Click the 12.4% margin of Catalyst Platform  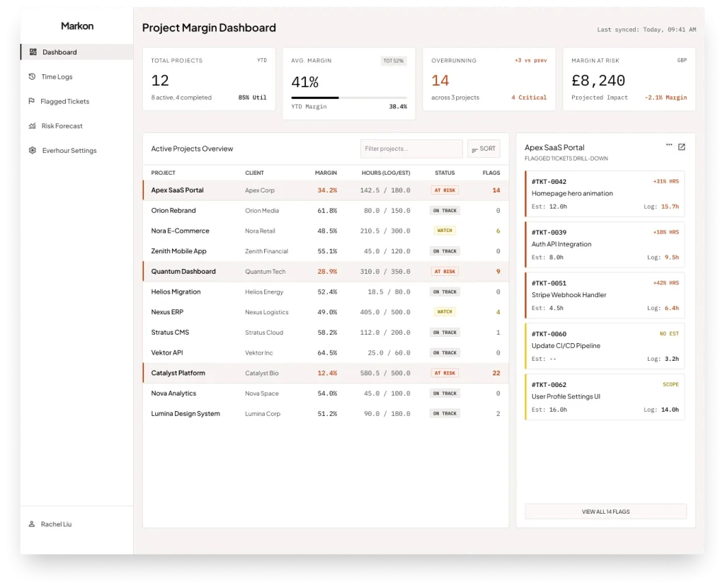pos(327,373)
